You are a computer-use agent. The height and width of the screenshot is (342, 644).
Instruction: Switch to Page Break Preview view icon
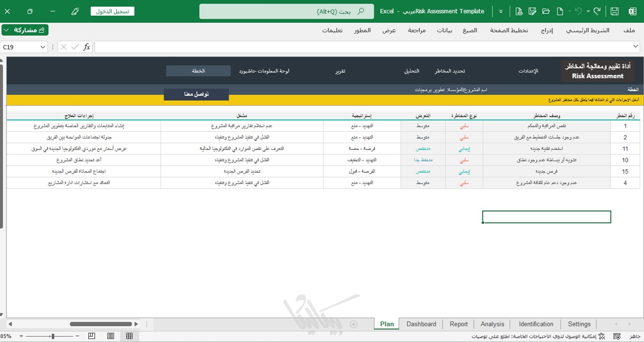(92, 336)
